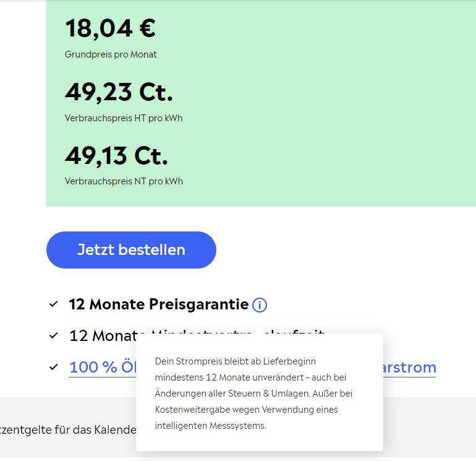The height and width of the screenshot is (461, 476).
Task: Click the checkmark before 12 Monate Mindestvertragslaufzeit
Action: (54, 336)
